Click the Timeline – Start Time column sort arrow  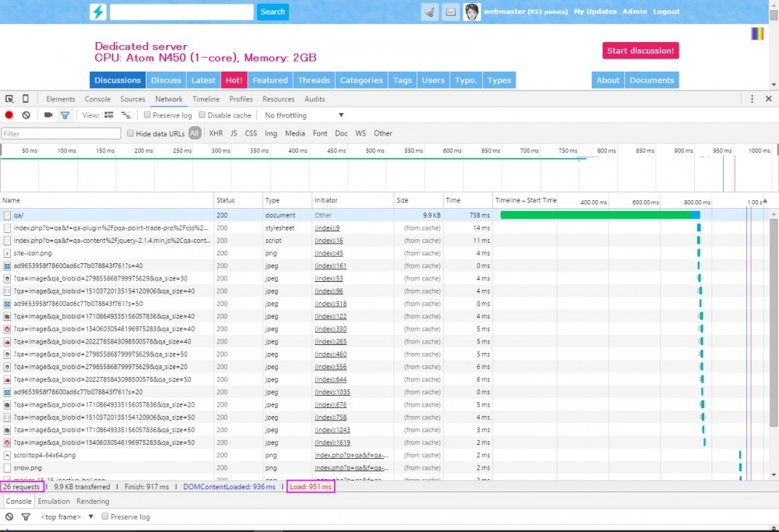coord(765,201)
